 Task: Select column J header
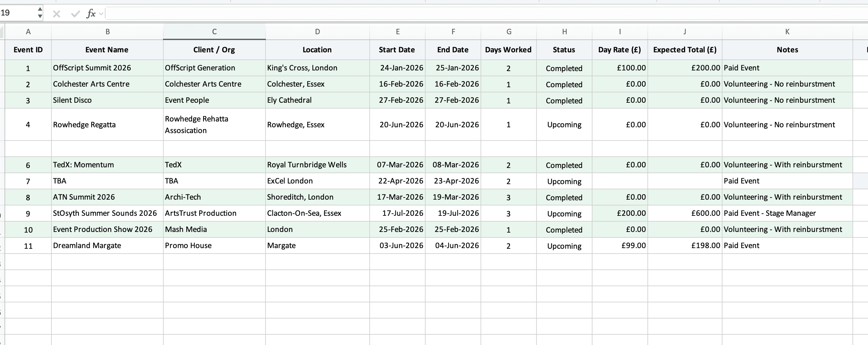[x=685, y=32]
